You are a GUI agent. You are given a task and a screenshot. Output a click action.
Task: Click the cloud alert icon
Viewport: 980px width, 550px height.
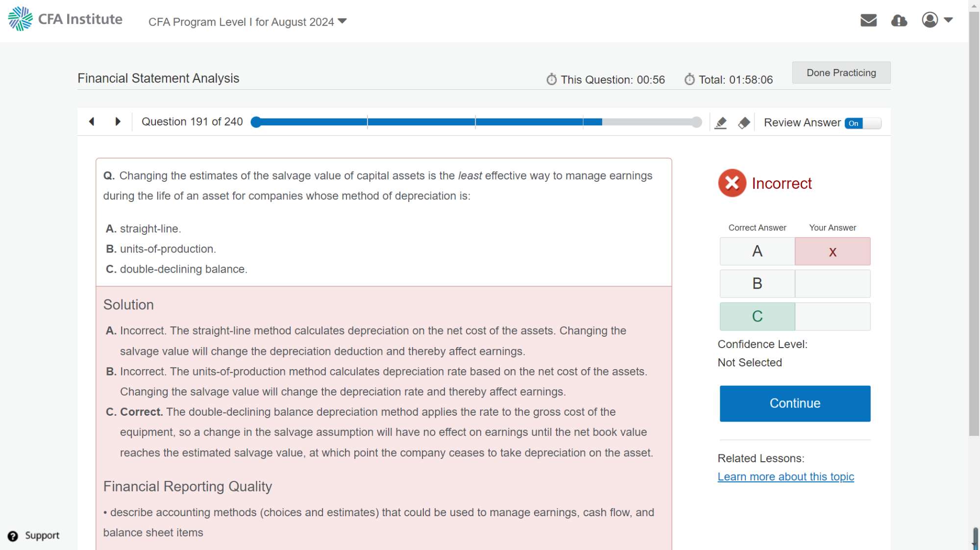pos(899,21)
